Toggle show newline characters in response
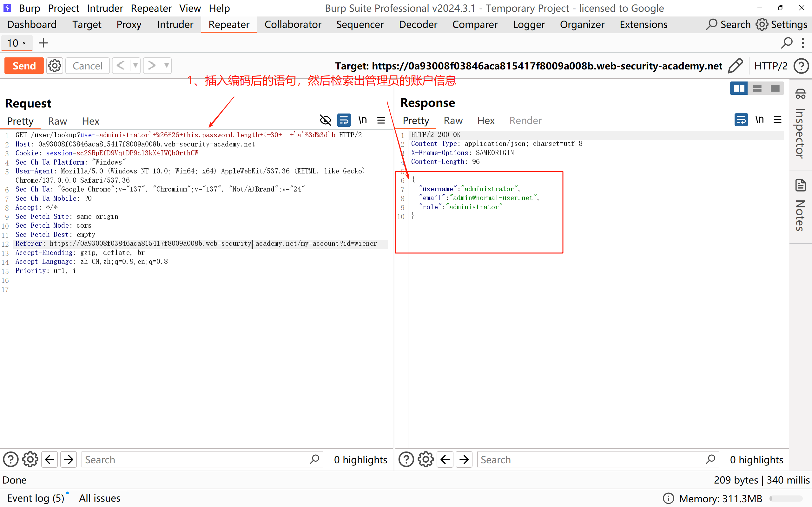This screenshot has height=507, width=812. click(x=759, y=120)
